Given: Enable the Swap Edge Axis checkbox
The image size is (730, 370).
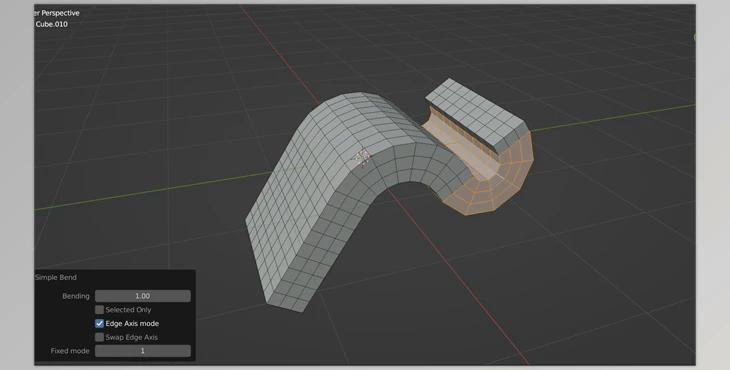Looking at the screenshot, I should coord(100,337).
